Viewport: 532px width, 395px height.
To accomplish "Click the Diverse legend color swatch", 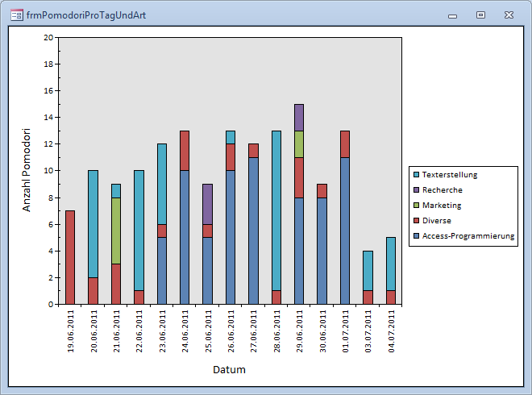I will 416,221.
